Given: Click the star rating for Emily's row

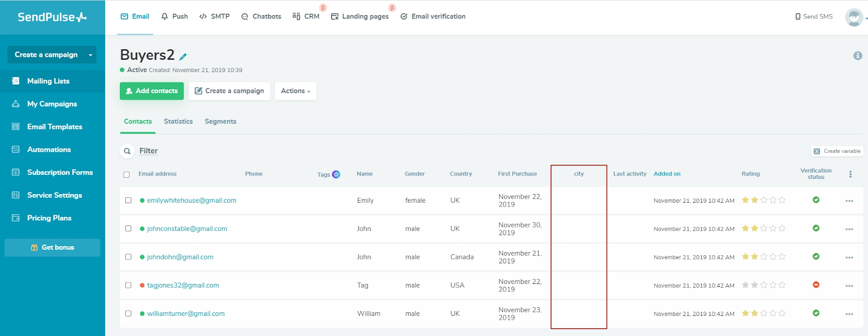Looking at the screenshot, I should point(763,200).
